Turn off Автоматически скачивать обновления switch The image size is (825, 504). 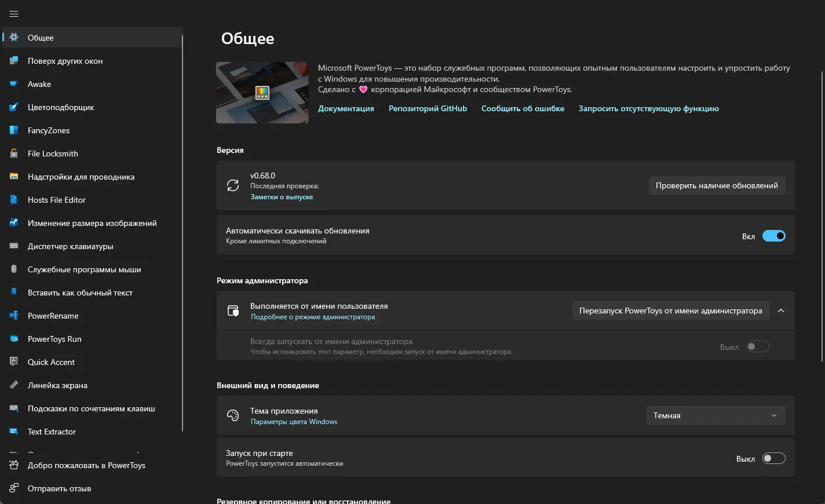(773, 236)
